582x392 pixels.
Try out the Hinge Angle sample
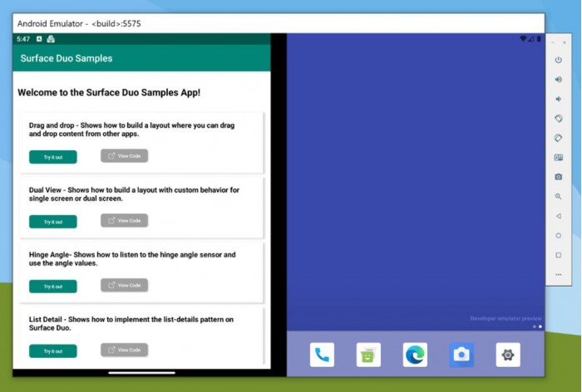(x=53, y=287)
